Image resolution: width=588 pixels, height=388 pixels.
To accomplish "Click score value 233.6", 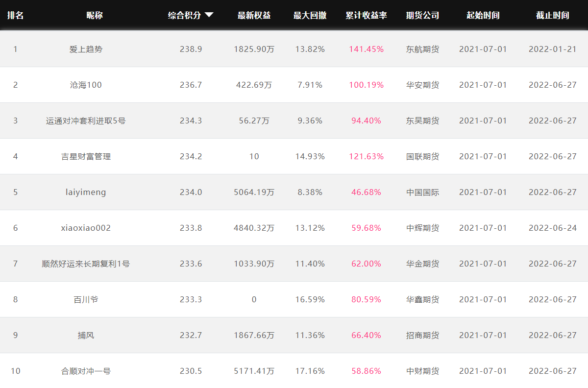I will [191, 264].
